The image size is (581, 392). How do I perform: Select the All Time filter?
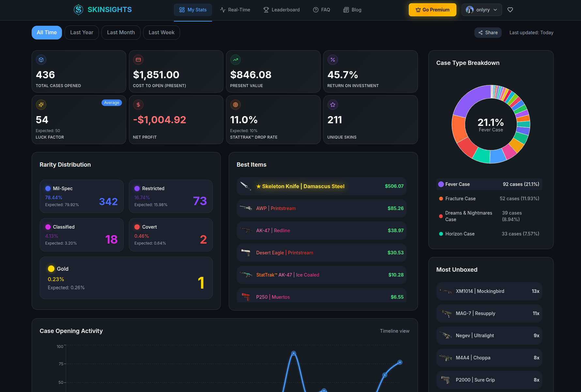(47, 32)
